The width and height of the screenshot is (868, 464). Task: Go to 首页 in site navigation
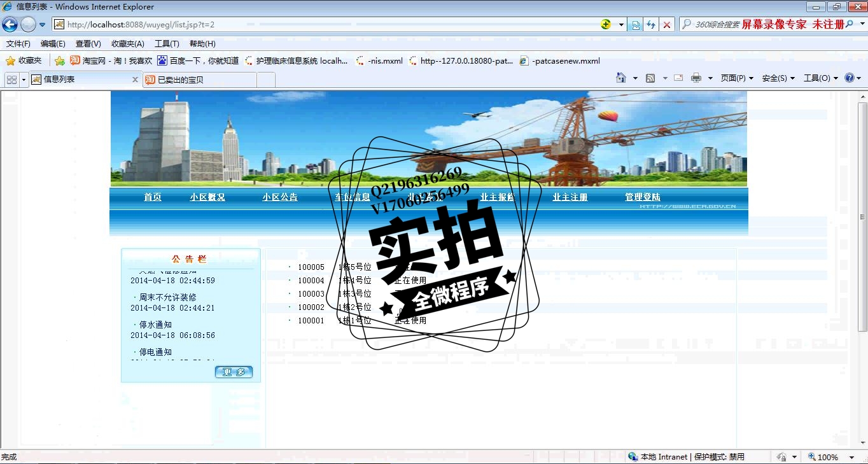tap(153, 197)
